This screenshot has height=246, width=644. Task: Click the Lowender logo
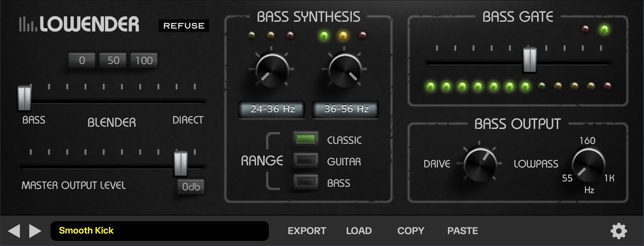pyautogui.click(x=79, y=24)
